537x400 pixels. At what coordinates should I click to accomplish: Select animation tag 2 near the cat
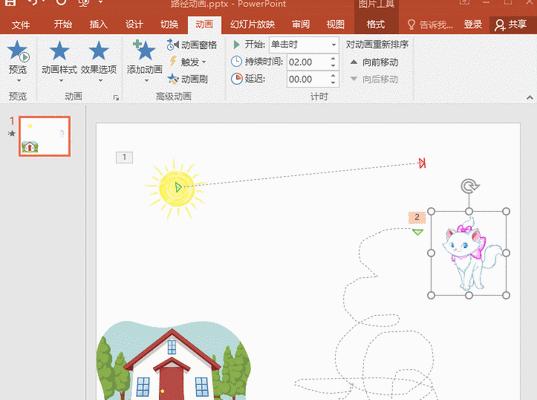pyautogui.click(x=417, y=217)
